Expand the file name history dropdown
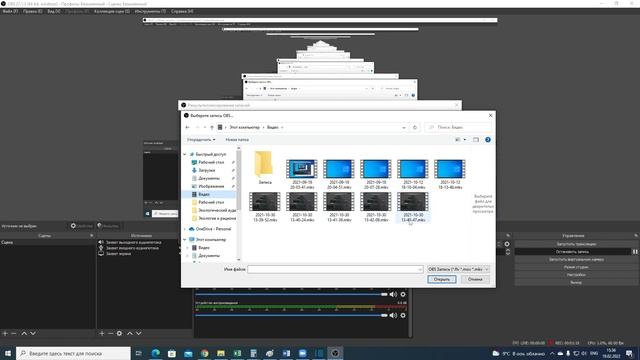640x360 pixels. (420, 269)
